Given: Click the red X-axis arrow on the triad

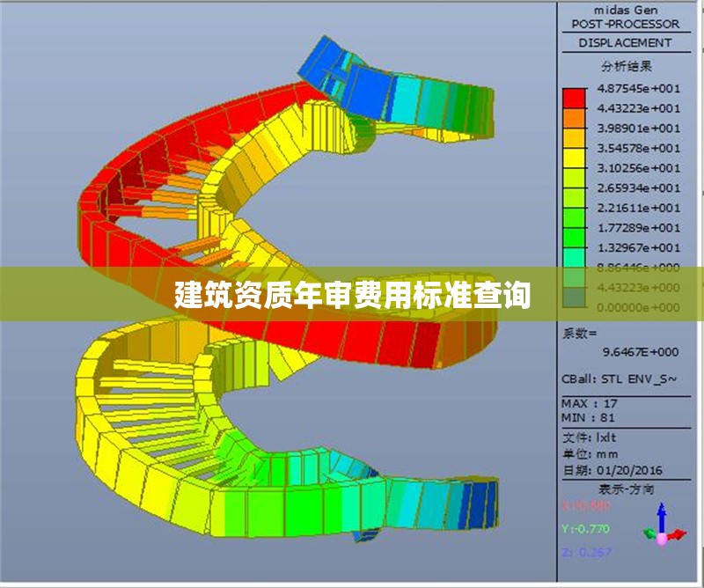Looking at the screenshot, I should tap(676, 535).
